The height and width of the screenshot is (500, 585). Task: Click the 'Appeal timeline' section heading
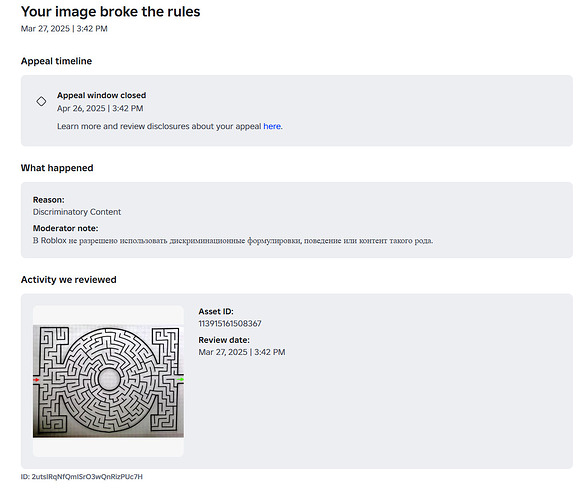click(56, 61)
